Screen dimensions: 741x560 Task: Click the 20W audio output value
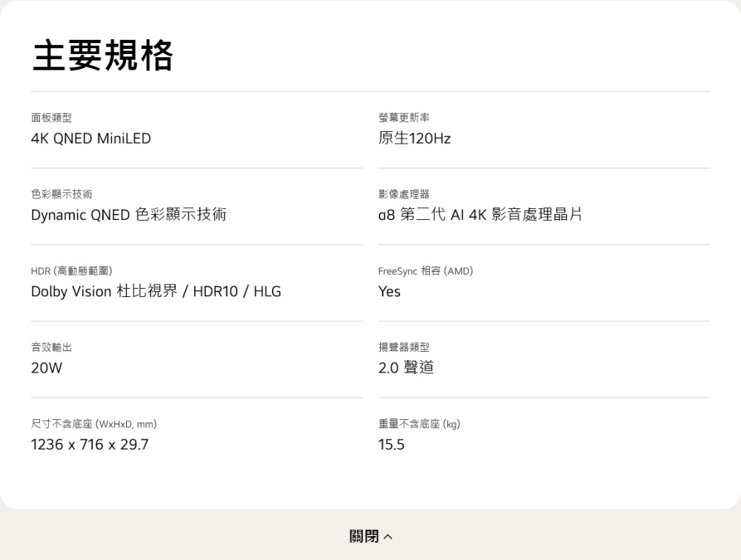coord(47,368)
